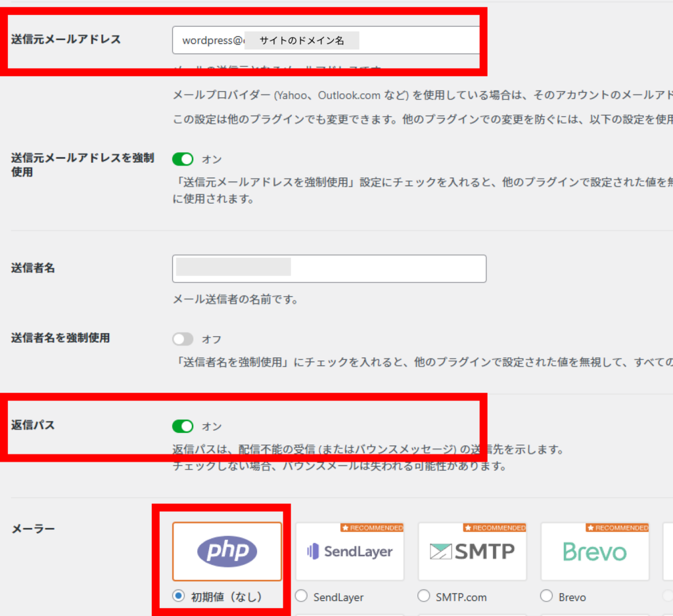Click the 送信元メールアドレス input field

pyautogui.click(x=326, y=40)
